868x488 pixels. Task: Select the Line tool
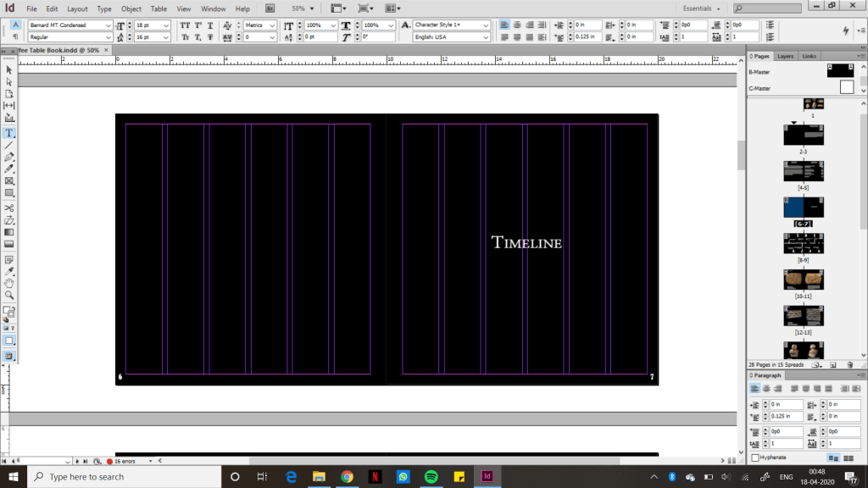tap(9, 145)
